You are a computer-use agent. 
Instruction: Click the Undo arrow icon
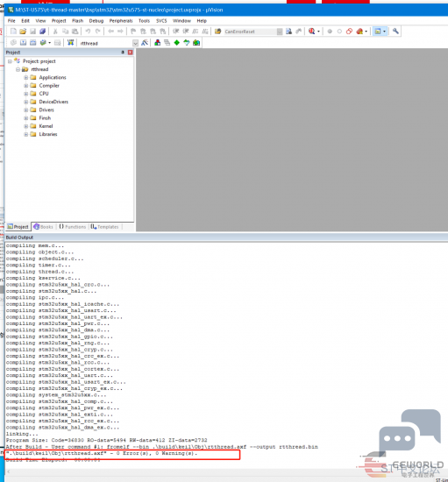tap(88, 32)
